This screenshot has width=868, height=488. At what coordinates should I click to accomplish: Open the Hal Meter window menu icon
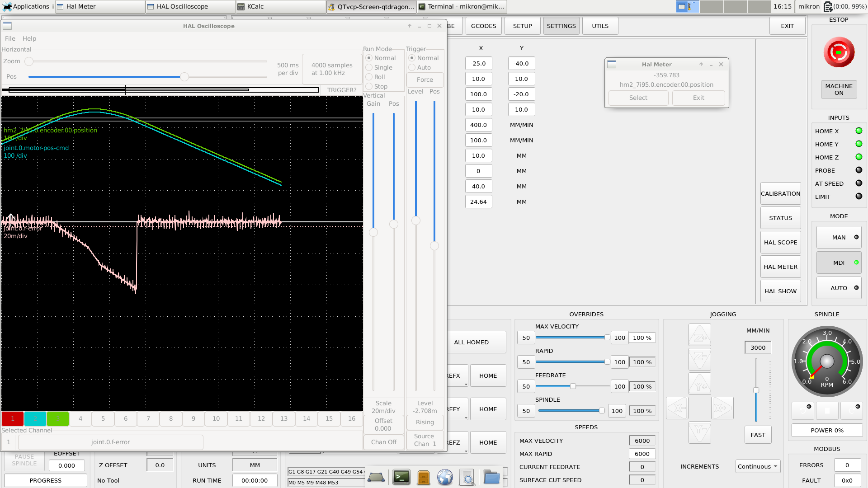(612, 64)
